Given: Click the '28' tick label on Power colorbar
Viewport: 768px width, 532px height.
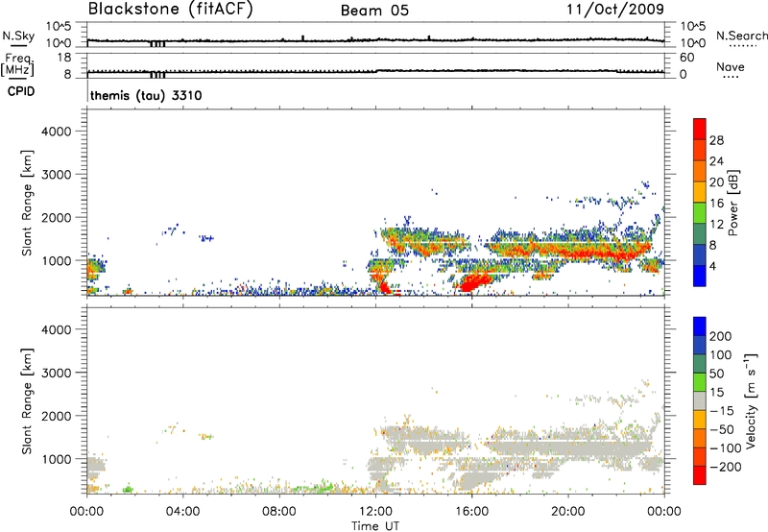Looking at the screenshot, I should (x=716, y=140).
